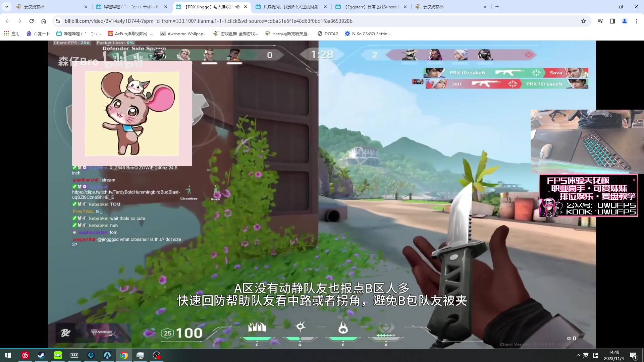This screenshot has height=362, width=644.
Task: Close the 哔哩哔哩 干杯 tab
Action: pos(166,7)
